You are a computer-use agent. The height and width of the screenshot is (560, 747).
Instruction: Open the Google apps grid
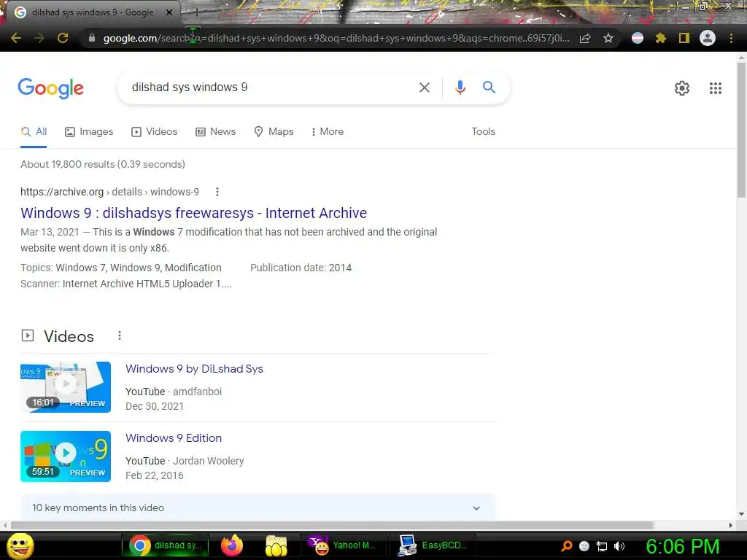715,88
